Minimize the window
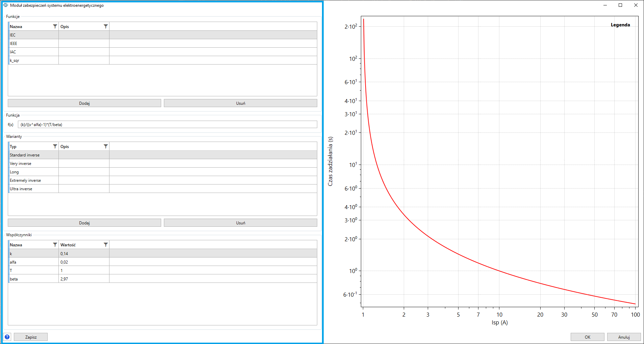This screenshot has height=344, width=644. [x=605, y=5]
